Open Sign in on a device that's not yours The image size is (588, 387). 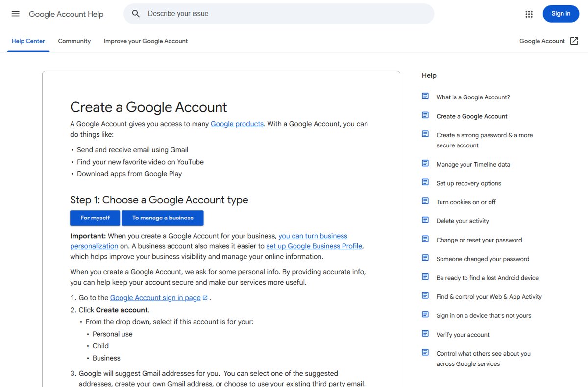pos(484,316)
